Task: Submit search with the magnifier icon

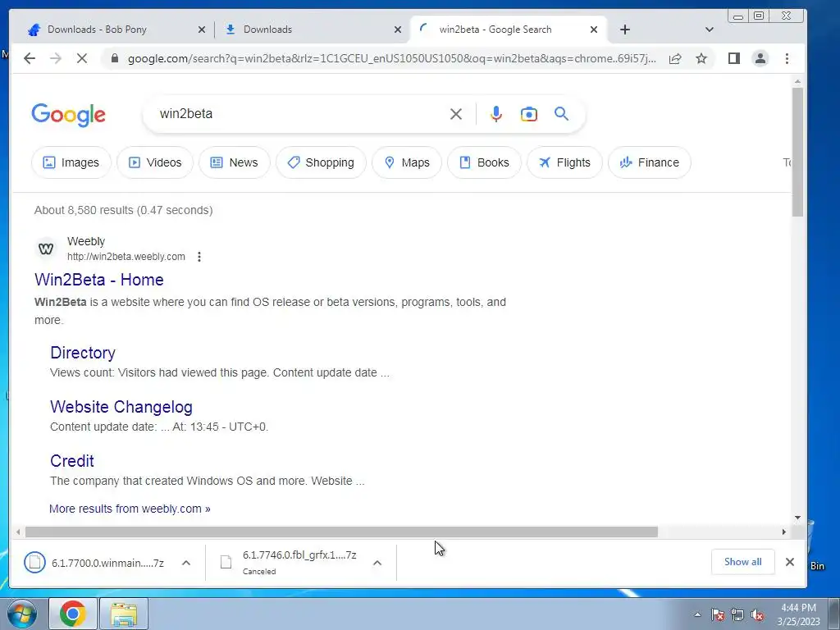Action: [x=561, y=113]
